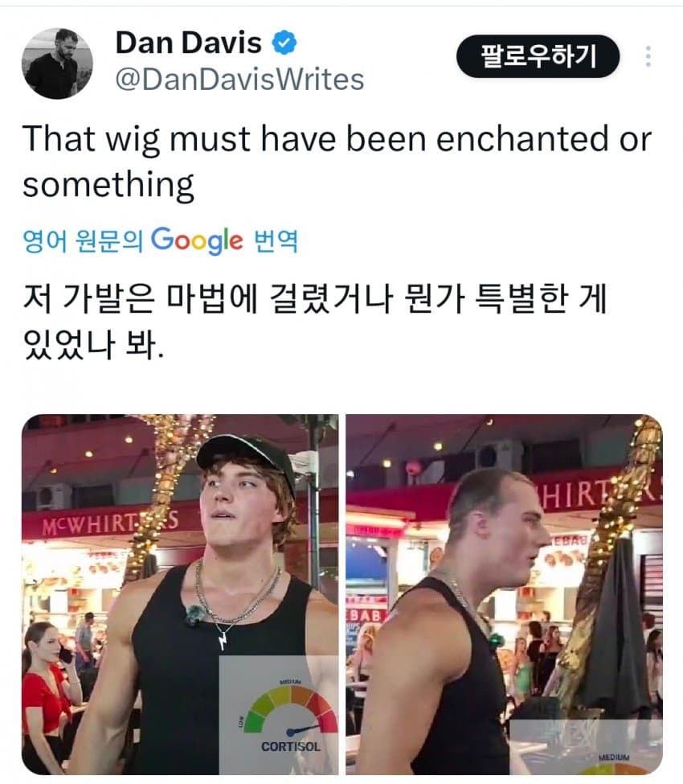The image size is (683, 784).
Task: Open right photo showing side profile
Action: [504, 594]
